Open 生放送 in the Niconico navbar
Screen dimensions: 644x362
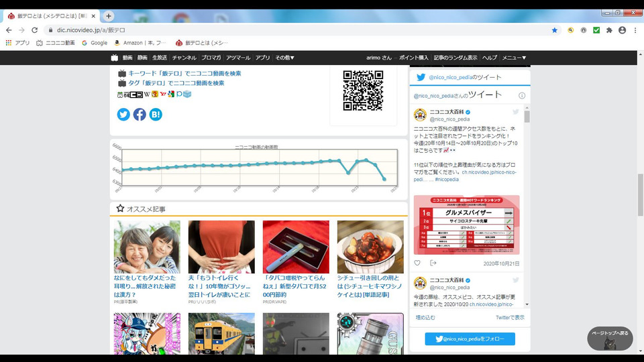coord(160,58)
